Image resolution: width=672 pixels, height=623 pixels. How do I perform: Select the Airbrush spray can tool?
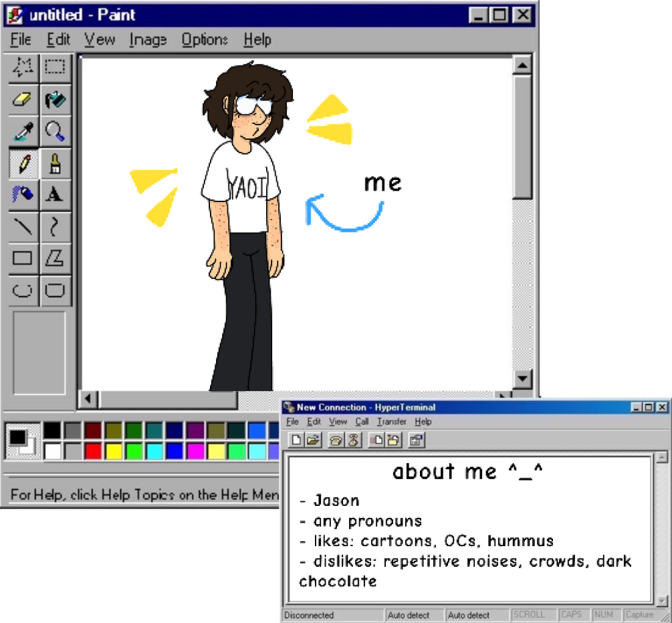coord(23,194)
